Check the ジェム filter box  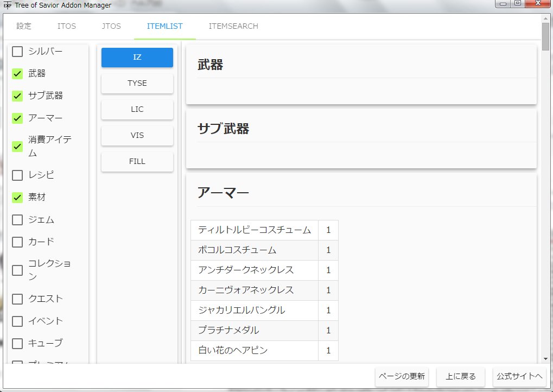pyautogui.click(x=17, y=219)
